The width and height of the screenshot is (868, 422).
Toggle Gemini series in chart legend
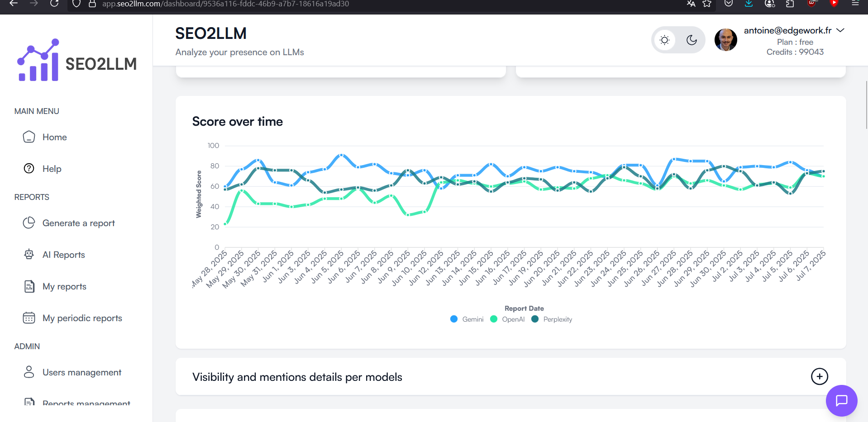point(467,319)
